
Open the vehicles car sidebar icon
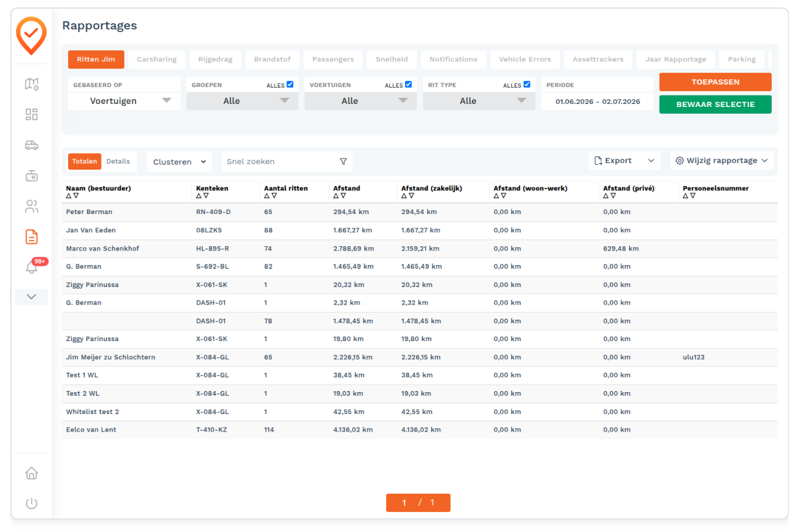(x=32, y=145)
